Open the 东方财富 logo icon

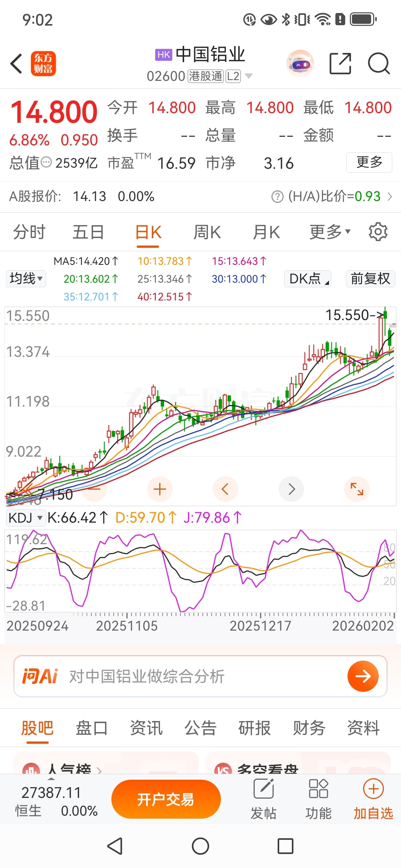tap(43, 63)
